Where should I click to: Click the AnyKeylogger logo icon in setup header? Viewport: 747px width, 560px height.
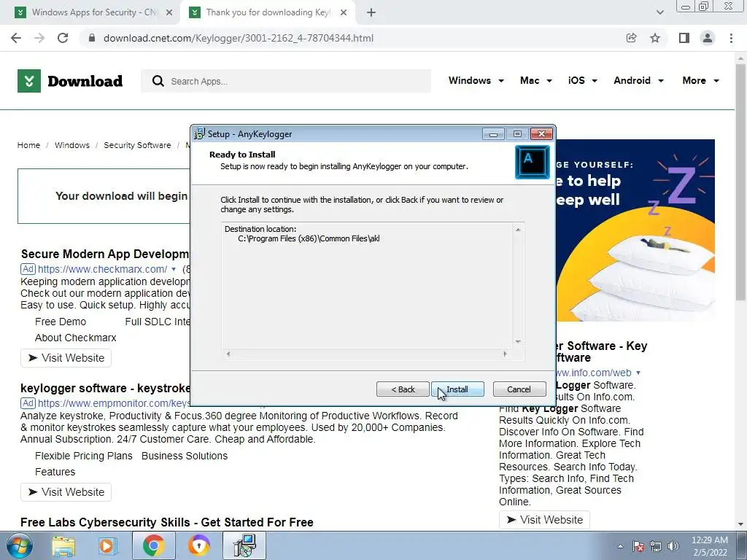coord(532,163)
